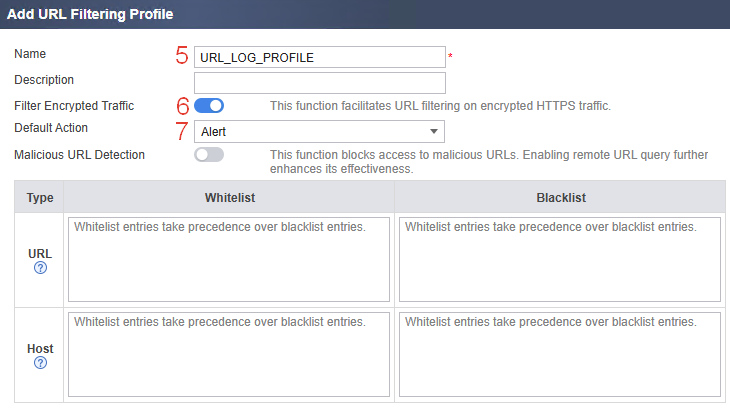Click the URL Blacklist text area
Viewport: 730px width, 409px height.
click(x=560, y=259)
